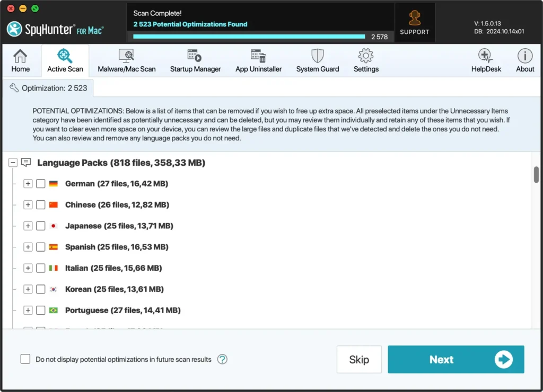Collapse the Language Packs category
This screenshot has height=392, width=543.
(13, 162)
